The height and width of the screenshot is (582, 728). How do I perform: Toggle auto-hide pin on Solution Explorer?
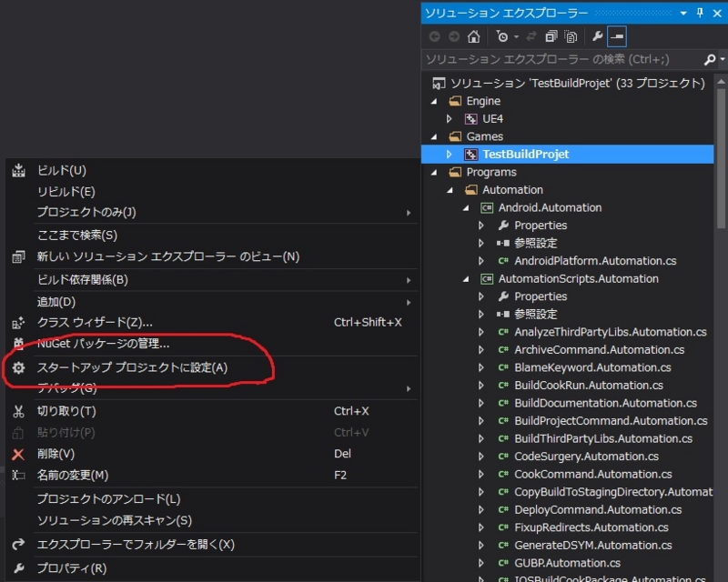pyautogui.click(x=701, y=13)
